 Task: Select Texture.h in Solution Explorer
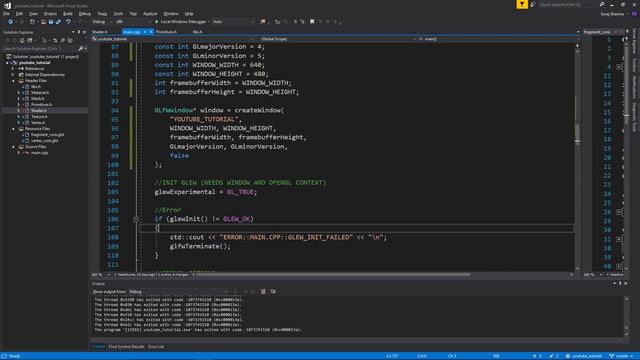(39, 117)
